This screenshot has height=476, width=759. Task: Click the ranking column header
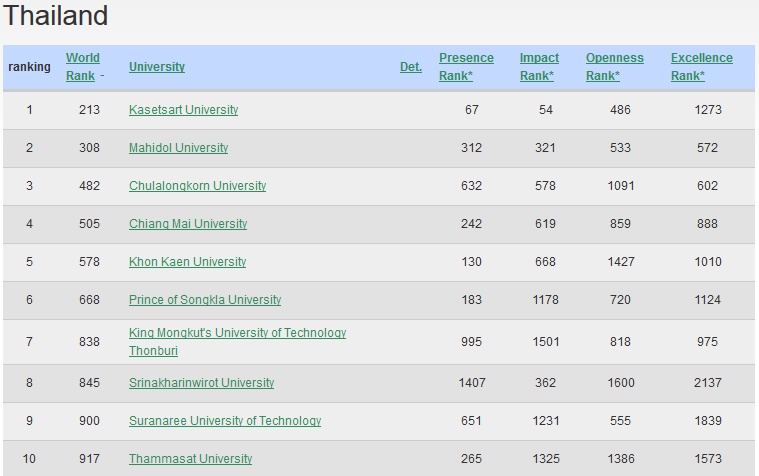pos(29,67)
